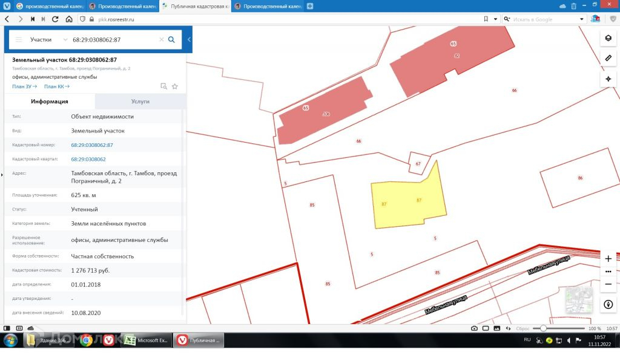
Task: Go back to the previous page
Action: click(7, 19)
